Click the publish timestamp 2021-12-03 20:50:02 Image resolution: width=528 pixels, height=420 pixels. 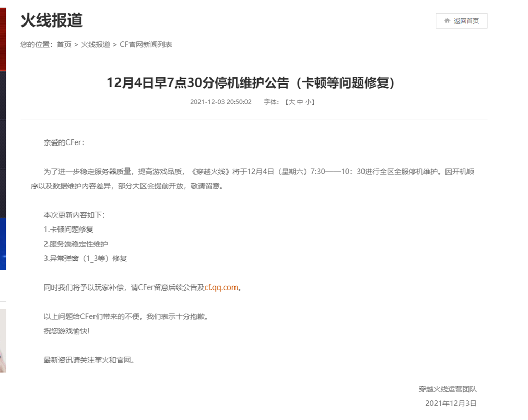coord(221,102)
